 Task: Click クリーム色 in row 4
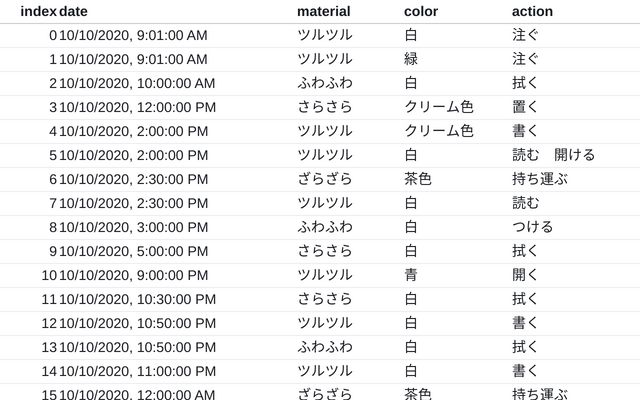click(x=438, y=131)
